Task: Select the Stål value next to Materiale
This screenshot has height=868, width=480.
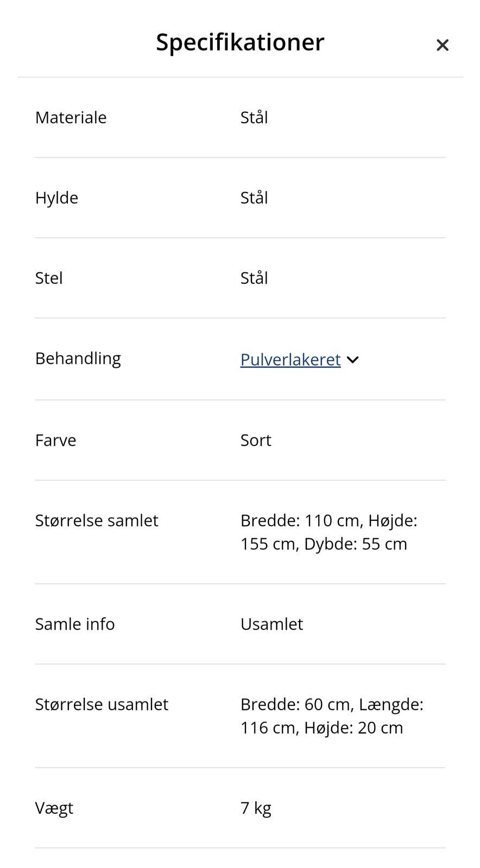Action: [254, 117]
